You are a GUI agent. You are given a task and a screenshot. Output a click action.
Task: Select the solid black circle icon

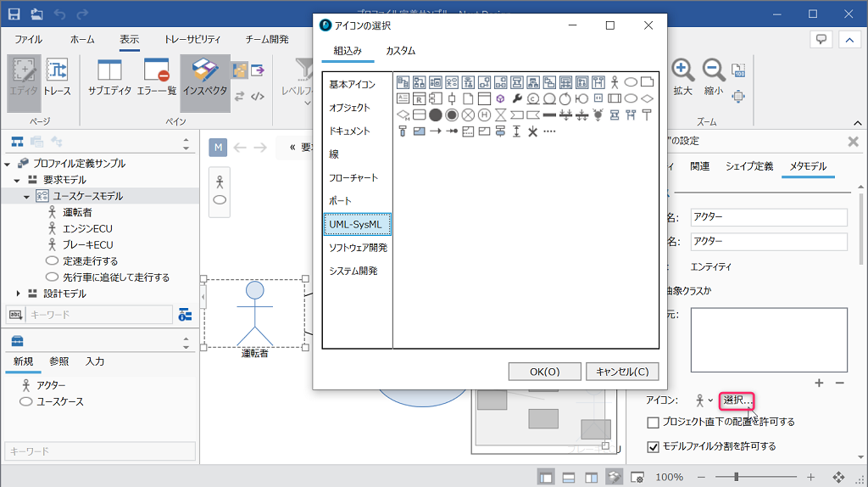point(436,115)
